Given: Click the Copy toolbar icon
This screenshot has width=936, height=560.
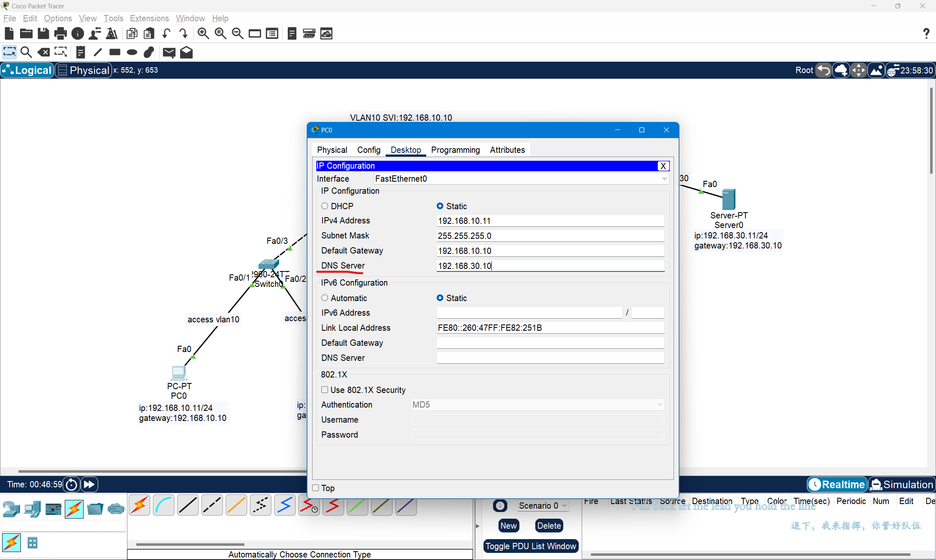Looking at the screenshot, I should tap(132, 33).
